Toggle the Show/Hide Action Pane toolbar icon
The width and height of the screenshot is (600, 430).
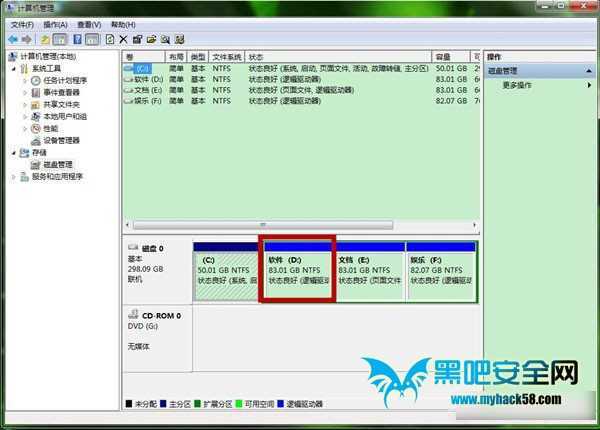(x=92, y=39)
